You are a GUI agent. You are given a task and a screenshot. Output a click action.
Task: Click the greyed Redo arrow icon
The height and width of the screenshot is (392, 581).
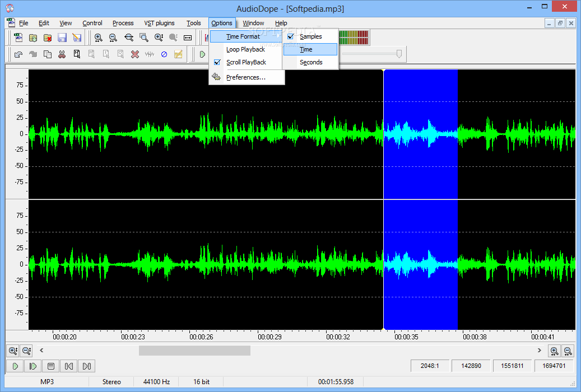coord(33,54)
